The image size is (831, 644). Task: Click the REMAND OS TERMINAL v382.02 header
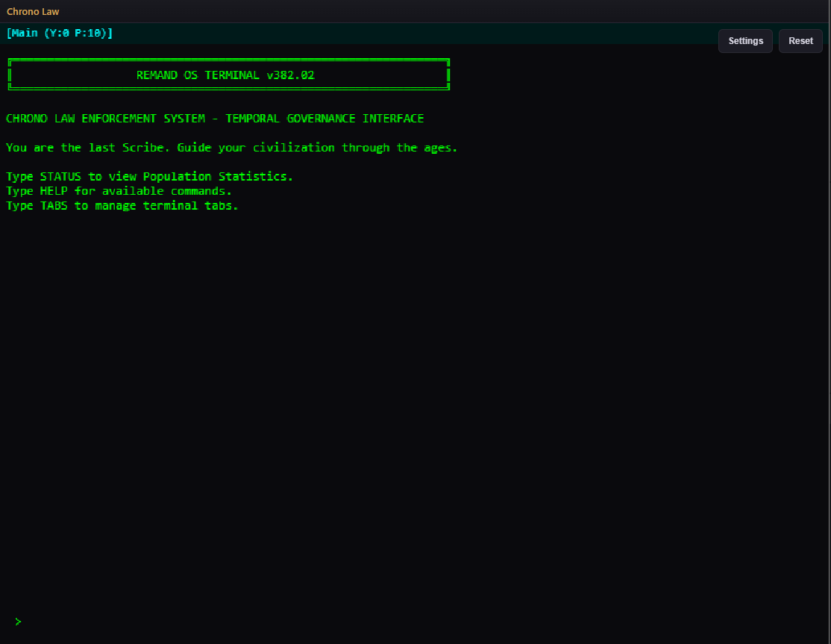tap(225, 75)
